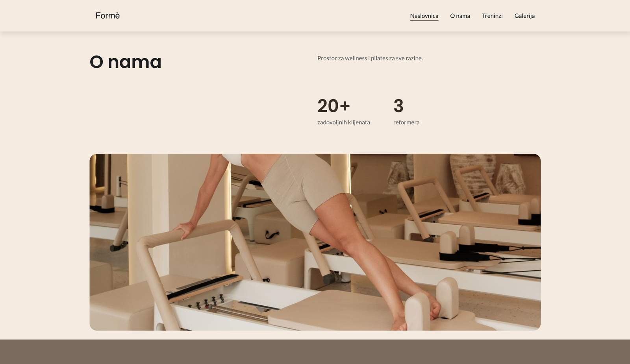Click the reformer springs in the photo
Screen dimensions: 630x364
tap(240, 313)
